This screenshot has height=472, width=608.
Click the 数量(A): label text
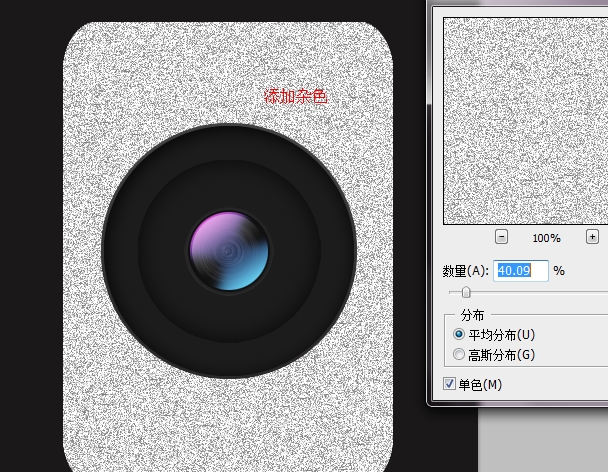(x=465, y=271)
